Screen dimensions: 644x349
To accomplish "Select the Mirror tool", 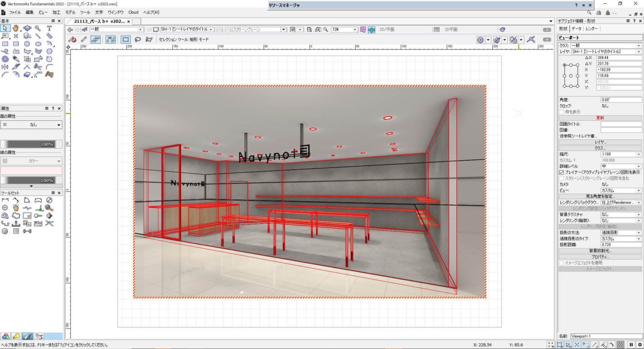I will pyautogui.click(x=5, y=67).
